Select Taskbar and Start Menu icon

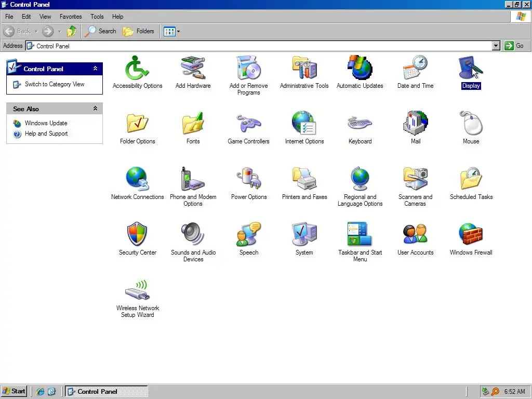coord(360,234)
